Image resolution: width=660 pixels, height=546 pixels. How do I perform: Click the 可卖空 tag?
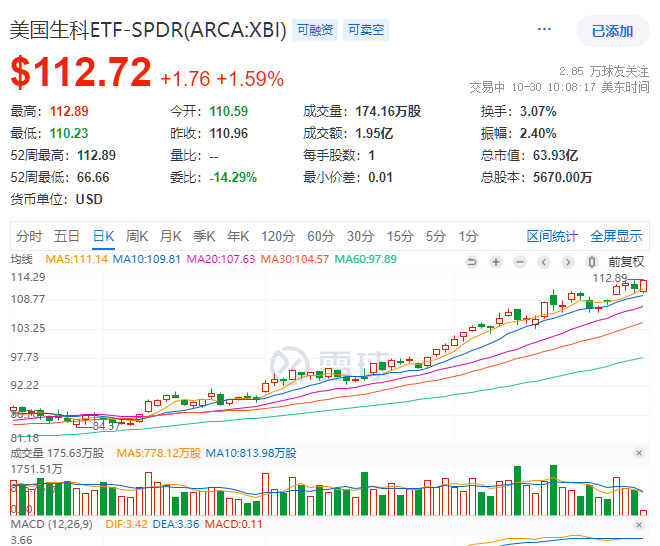pyautogui.click(x=366, y=30)
